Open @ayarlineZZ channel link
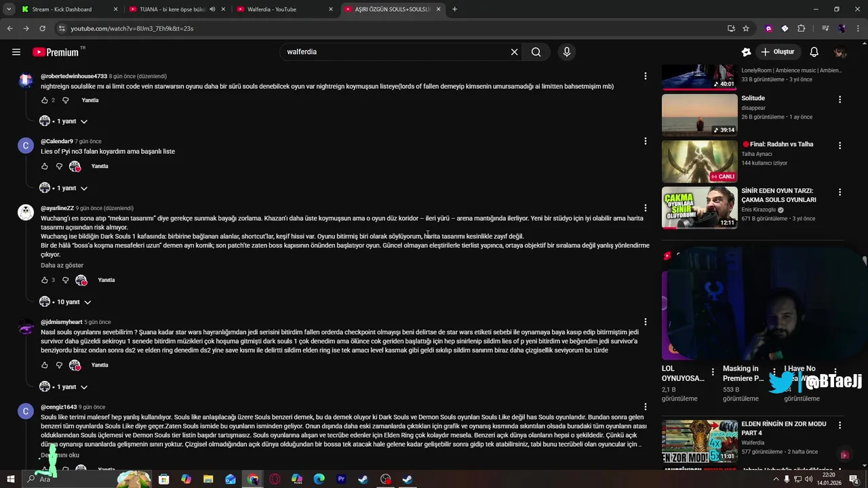 pos(57,208)
